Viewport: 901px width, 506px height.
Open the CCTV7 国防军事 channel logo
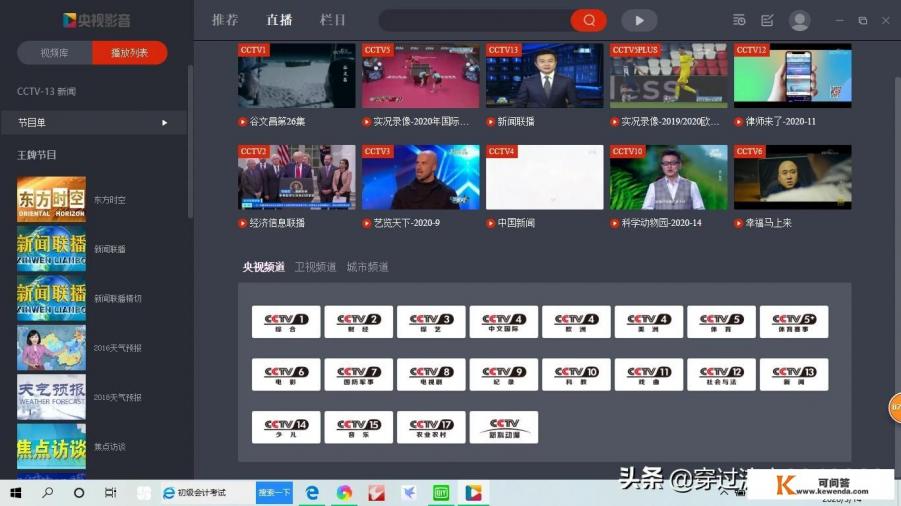click(359, 374)
